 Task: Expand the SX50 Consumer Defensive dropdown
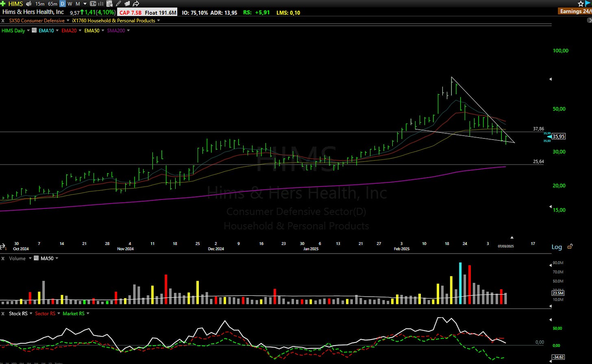pyautogui.click(x=68, y=21)
